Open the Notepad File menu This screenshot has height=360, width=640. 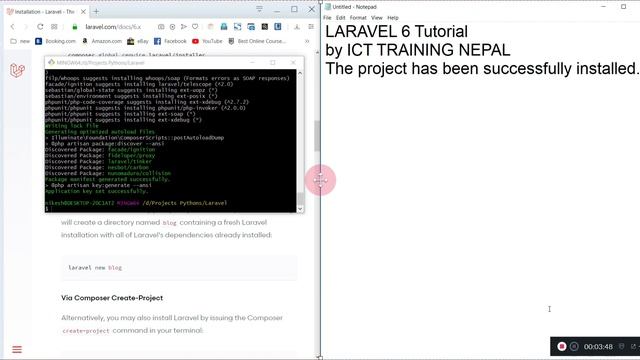(327, 18)
